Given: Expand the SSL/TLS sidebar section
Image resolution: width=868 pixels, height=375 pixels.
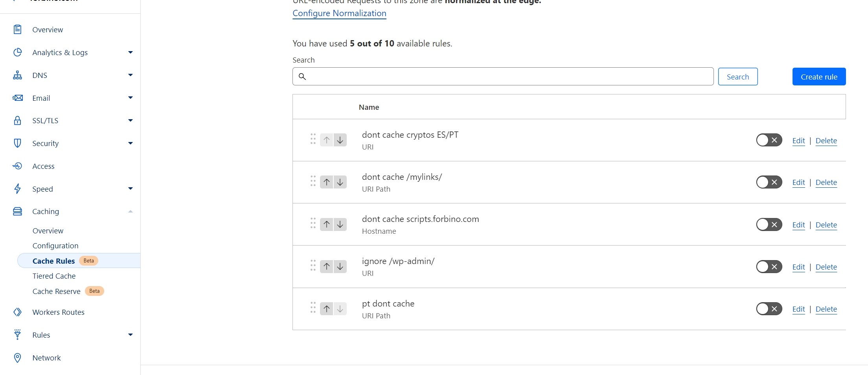Looking at the screenshot, I should (x=130, y=120).
